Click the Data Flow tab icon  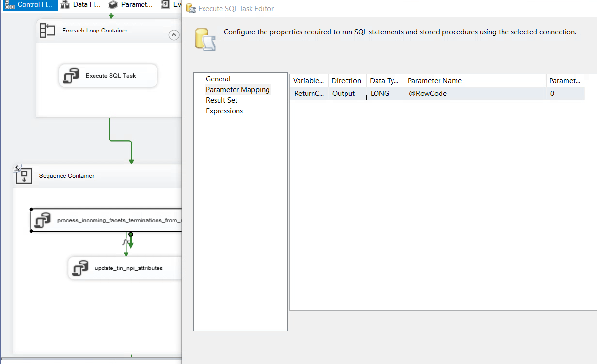[65, 5]
